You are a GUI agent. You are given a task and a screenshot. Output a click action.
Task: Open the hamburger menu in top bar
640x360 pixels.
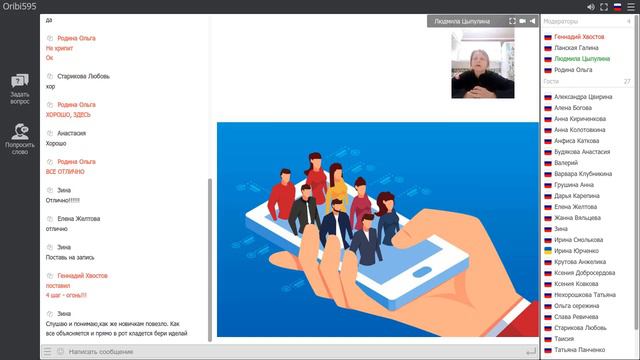click(x=631, y=7)
